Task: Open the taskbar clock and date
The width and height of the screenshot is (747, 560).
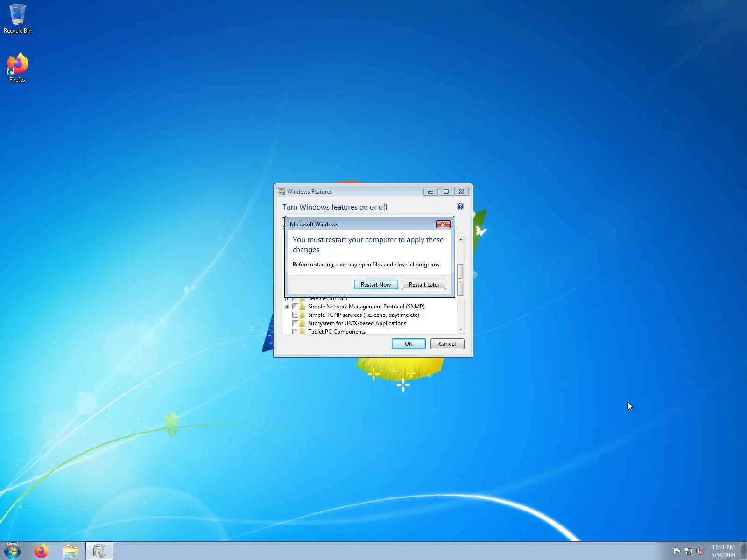Action: 723,551
